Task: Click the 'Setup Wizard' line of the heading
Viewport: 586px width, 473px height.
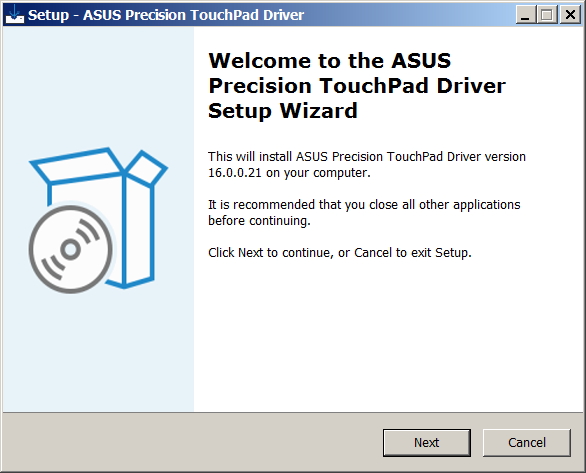Action: coord(283,111)
